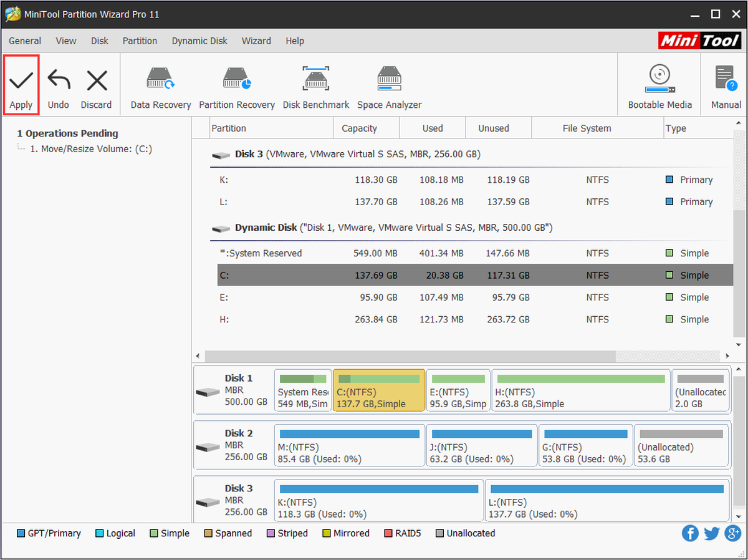Select the J:(NTFS) block on Disk 2
Viewport: 748px width, 560px height.
click(x=482, y=445)
